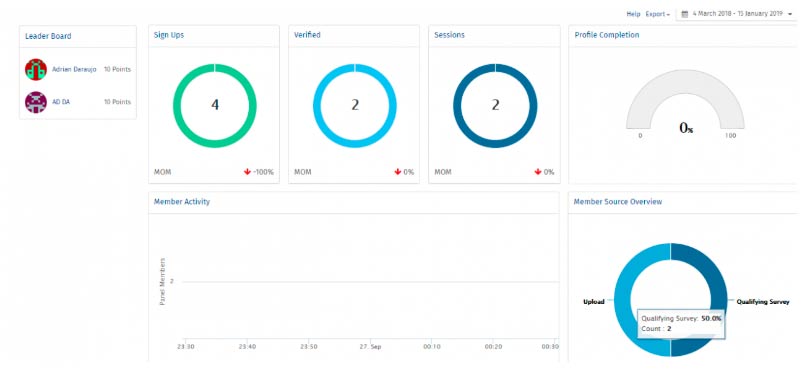Select the AD DA member name

coord(61,102)
